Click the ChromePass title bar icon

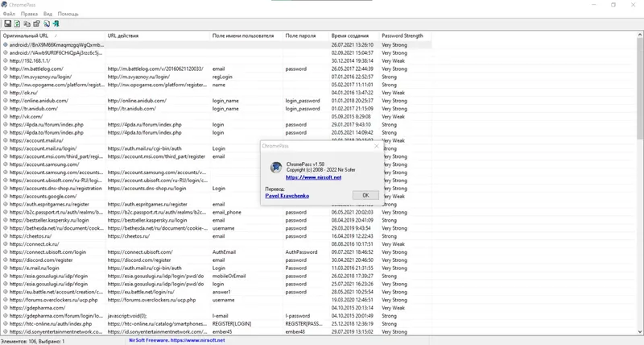coord(6,5)
